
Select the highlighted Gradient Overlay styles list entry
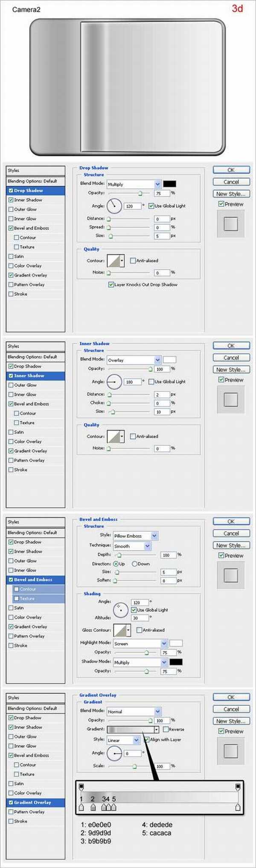(36, 803)
